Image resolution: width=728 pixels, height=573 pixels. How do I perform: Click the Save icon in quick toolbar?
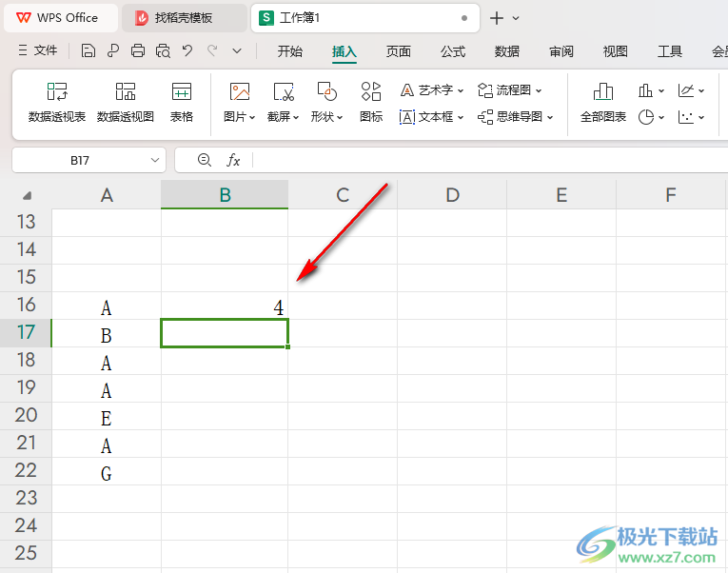pyautogui.click(x=88, y=50)
